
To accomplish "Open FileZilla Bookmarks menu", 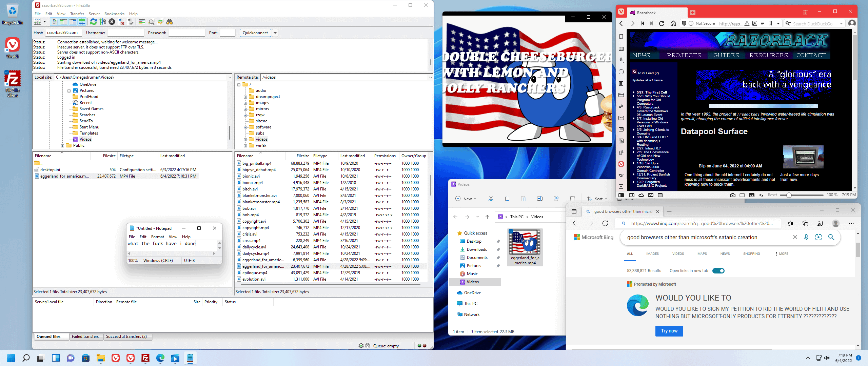I will click(x=114, y=14).
